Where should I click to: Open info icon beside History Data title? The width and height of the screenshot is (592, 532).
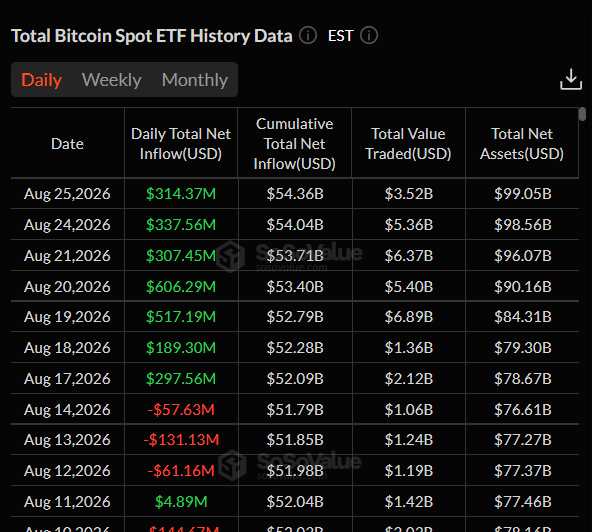click(x=308, y=36)
